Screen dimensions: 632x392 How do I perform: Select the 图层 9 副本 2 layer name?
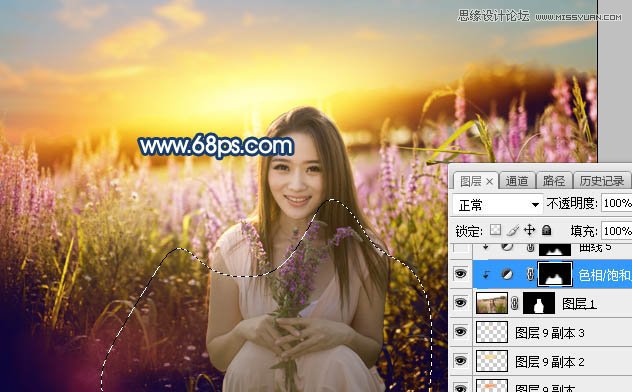pos(550,362)
